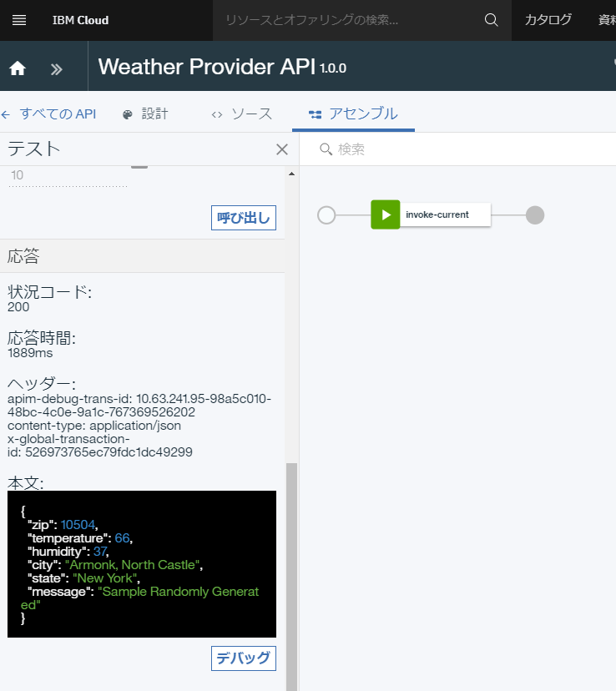This screenshot has height=691, width=616.
Task: Click the flow start circle node
Action: [x=326, y=215]
